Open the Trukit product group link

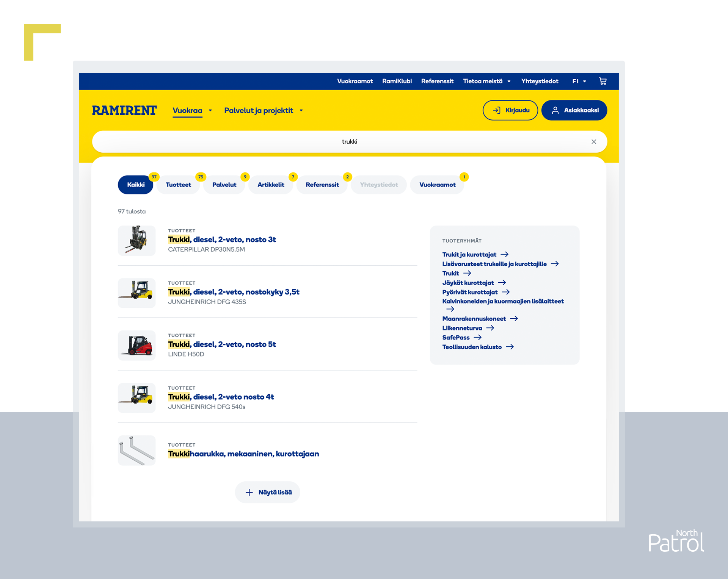coord(450,273)
